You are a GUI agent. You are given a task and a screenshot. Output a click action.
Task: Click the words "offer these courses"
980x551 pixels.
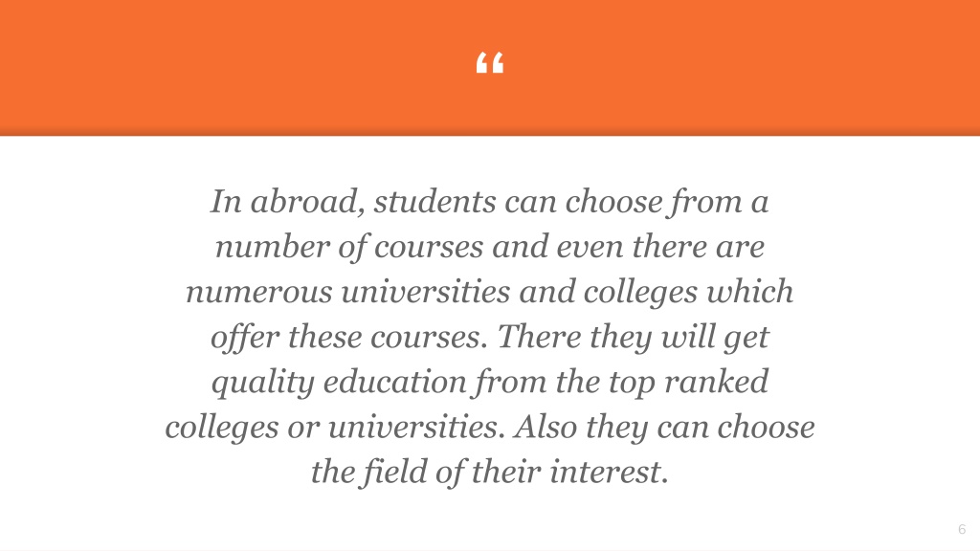click(x=348, y=338)
